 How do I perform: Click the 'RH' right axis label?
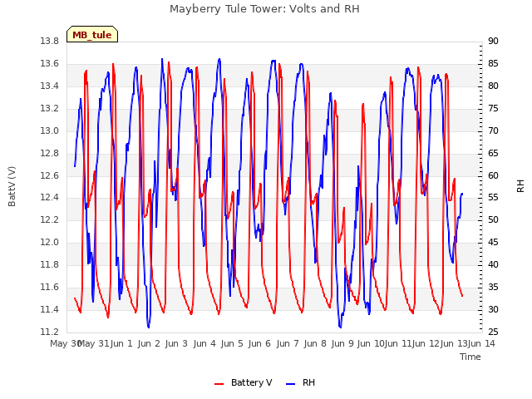coord(520,186)
